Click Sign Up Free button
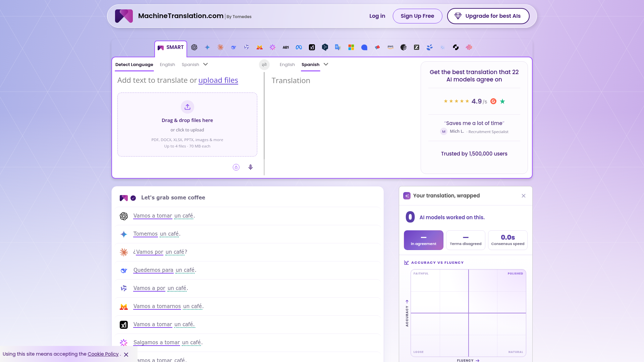The width and height of the screenshot is (644, 362). point(418,16)
